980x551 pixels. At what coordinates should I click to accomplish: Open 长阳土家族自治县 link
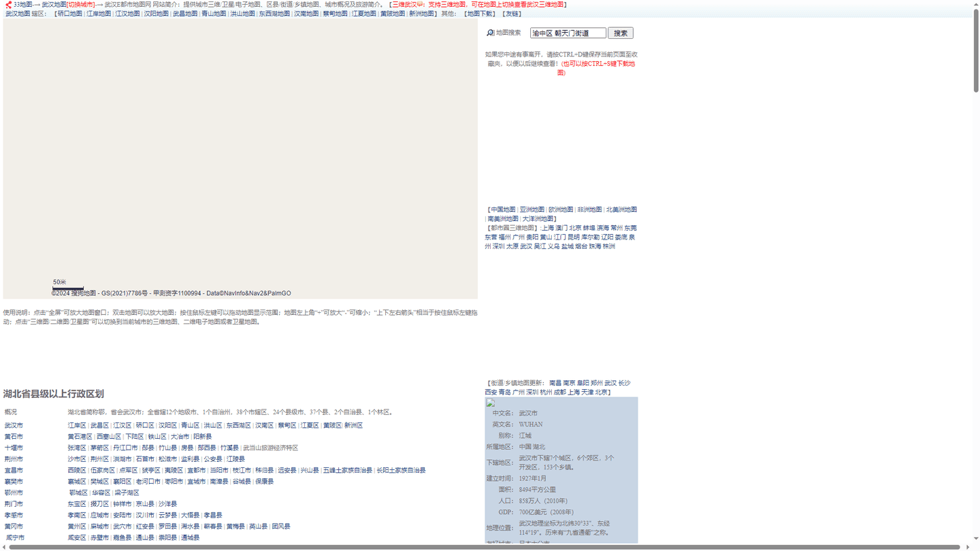tap(401, 471)
